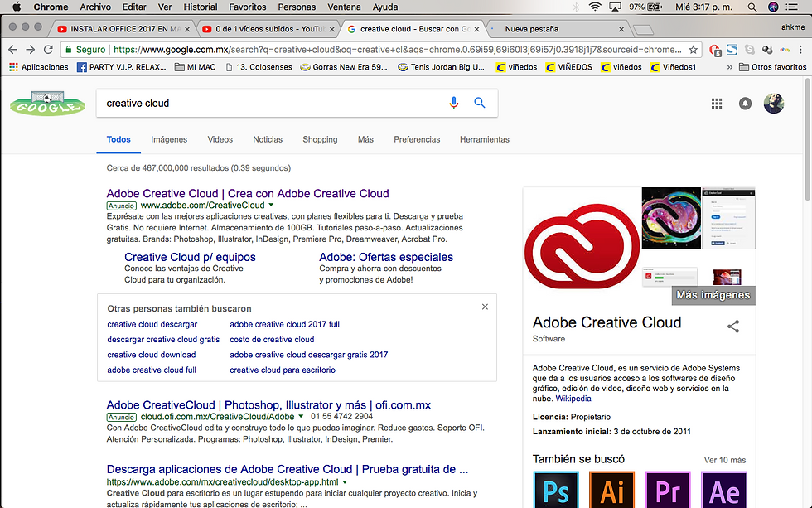
Task: Open Siri from the menu bar
Action: pyautogui.click(x=773, y=7)
